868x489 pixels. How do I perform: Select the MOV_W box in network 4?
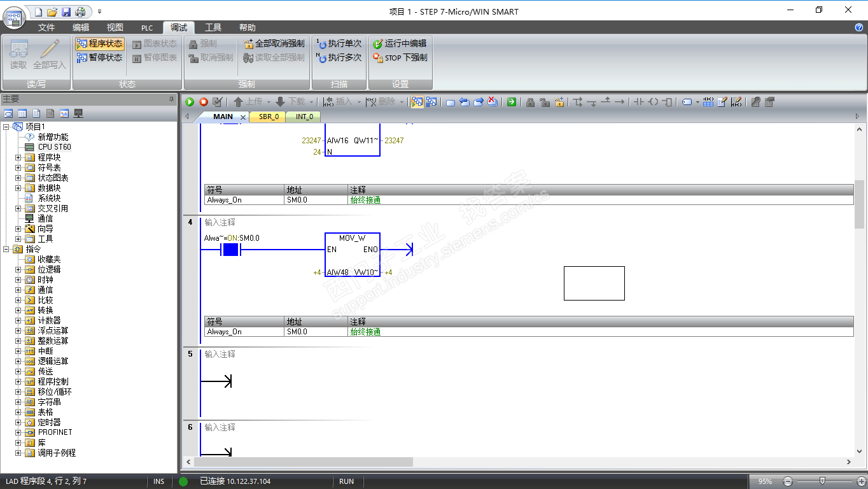(353, 255)
